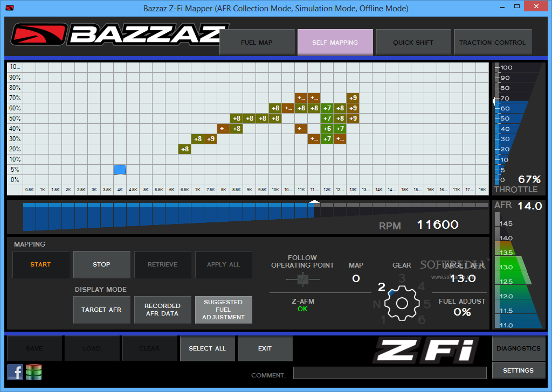Viewport: 552px width, 392px height.
Task: Open SETTINGS
Action: [518, 370]
